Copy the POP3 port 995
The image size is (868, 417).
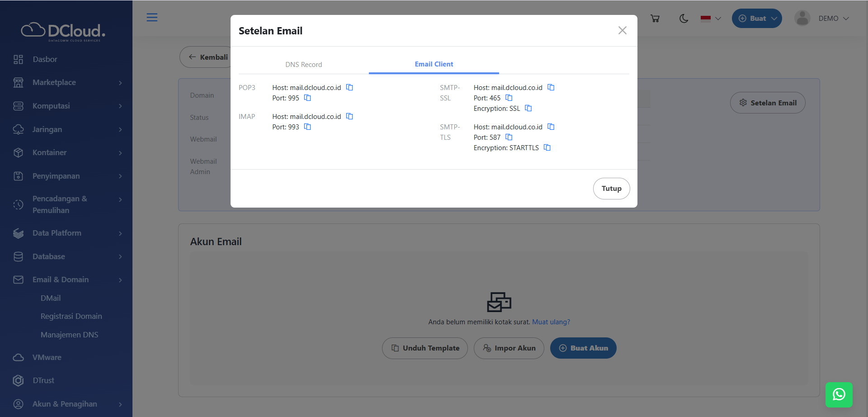pos(307,98)
